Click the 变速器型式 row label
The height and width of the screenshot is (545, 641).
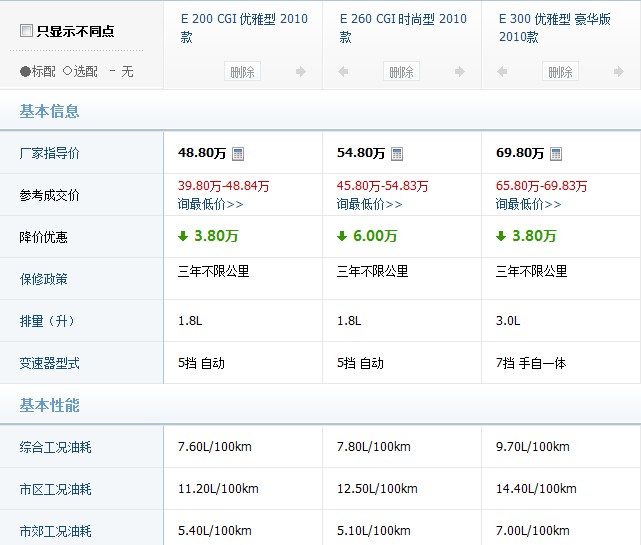[49, 363]
